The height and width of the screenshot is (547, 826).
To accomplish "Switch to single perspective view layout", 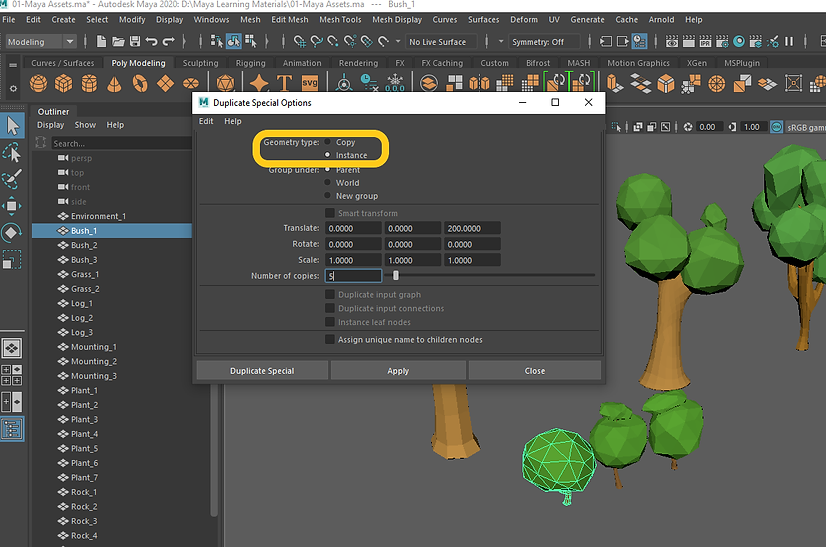I will pos(12,348).
